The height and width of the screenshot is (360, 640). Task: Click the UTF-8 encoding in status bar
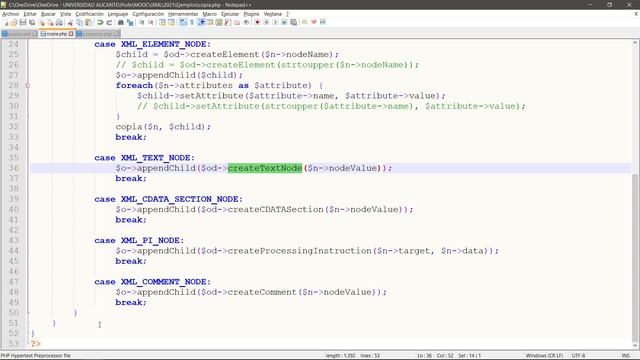[x=578, y=356]
